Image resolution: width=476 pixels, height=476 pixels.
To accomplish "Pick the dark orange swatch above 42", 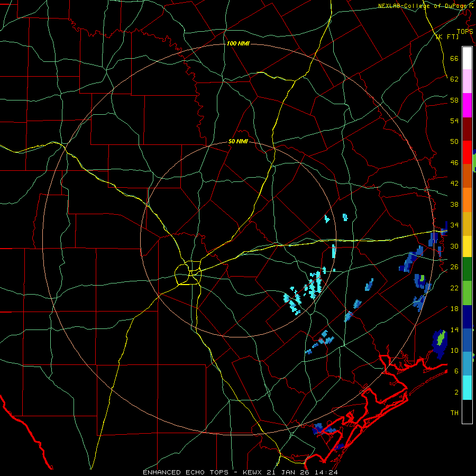I will (x=467, y=176).
